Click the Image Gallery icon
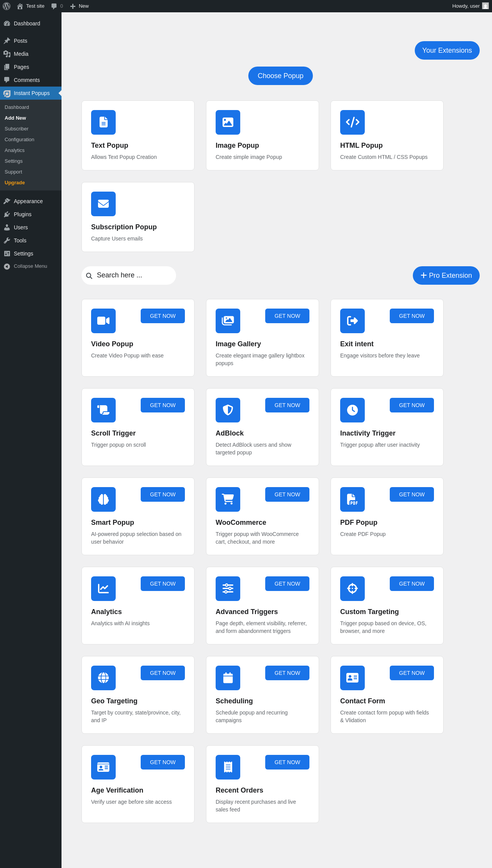 pos(228,321)
